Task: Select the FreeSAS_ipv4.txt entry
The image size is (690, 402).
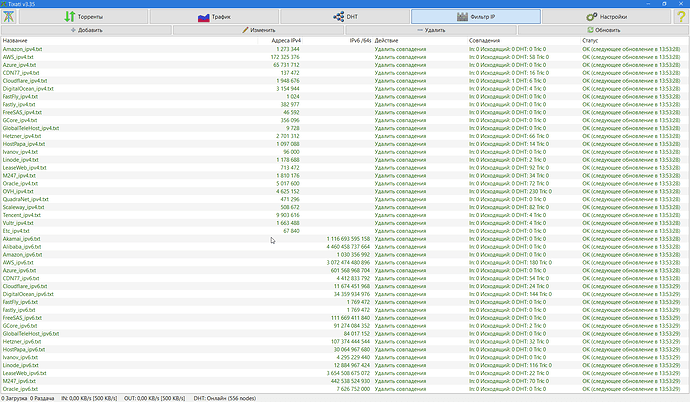Action: (x=345, y=113)
